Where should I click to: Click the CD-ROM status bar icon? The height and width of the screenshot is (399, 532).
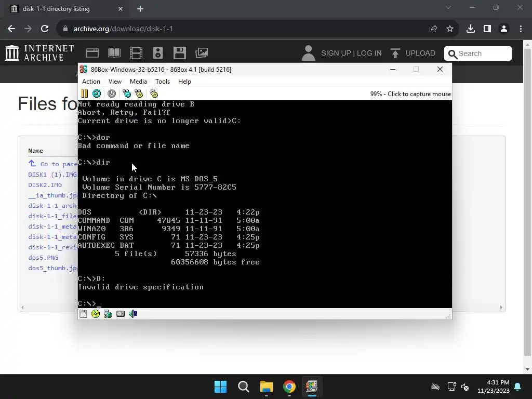tap(96, 314)
